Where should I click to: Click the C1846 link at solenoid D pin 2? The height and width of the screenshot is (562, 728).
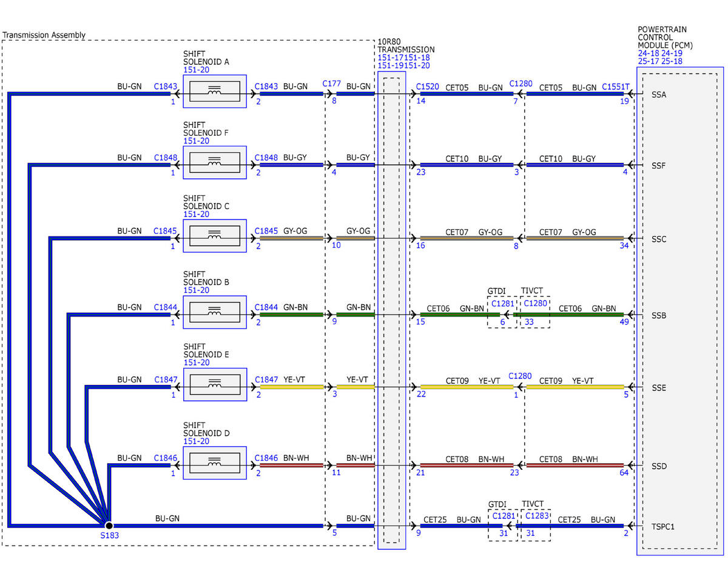tap(266, 458)
